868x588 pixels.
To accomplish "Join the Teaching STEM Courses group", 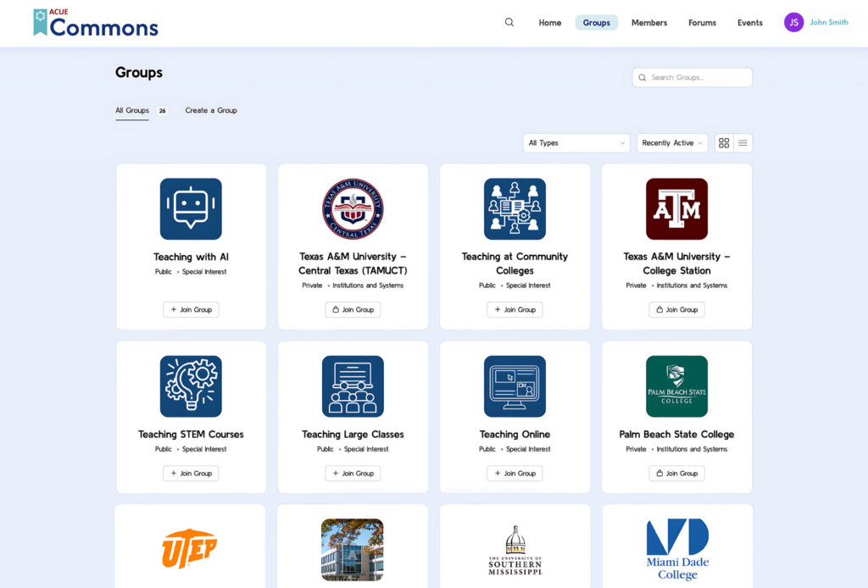I will pyautogui.click(x=191, y=474).
